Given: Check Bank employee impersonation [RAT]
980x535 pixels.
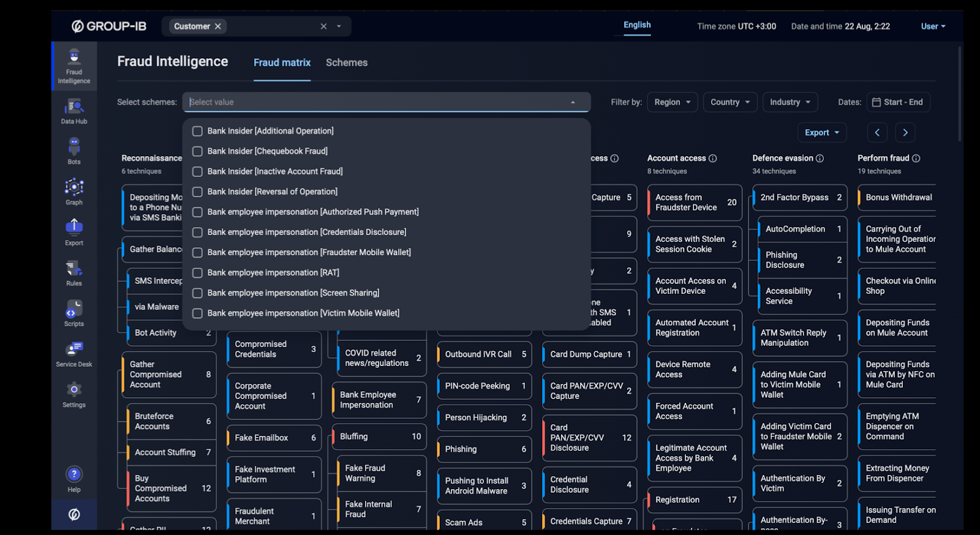Looking at the screenshot, I should pyautogui.click(x=197, y=272).
